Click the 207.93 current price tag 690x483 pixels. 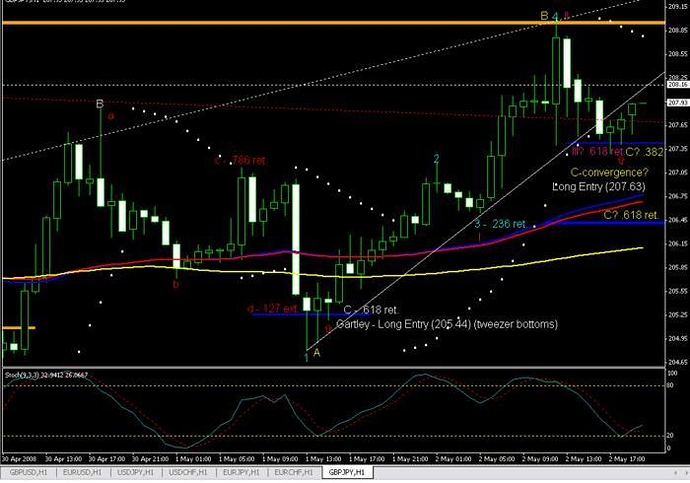pos(678,102)
